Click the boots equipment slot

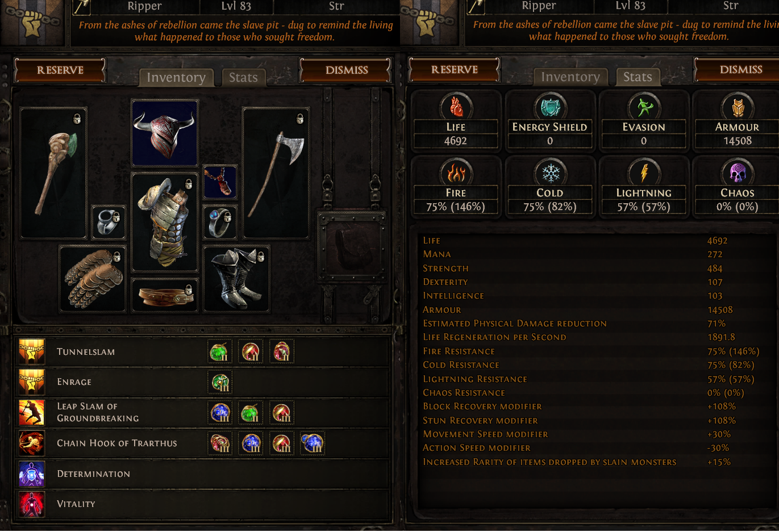tap(236, 279)
